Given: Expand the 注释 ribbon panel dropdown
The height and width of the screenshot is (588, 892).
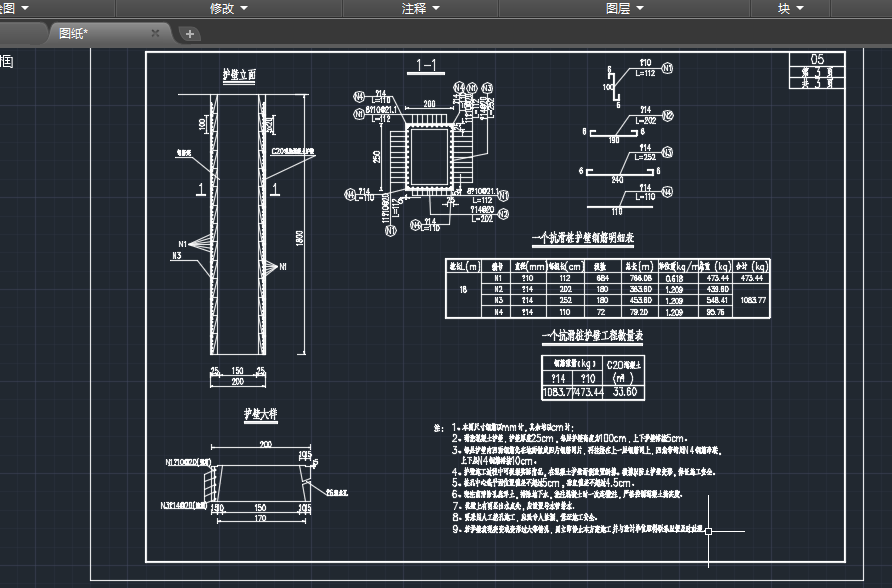Looking at the screenshot, I should 420,8.
